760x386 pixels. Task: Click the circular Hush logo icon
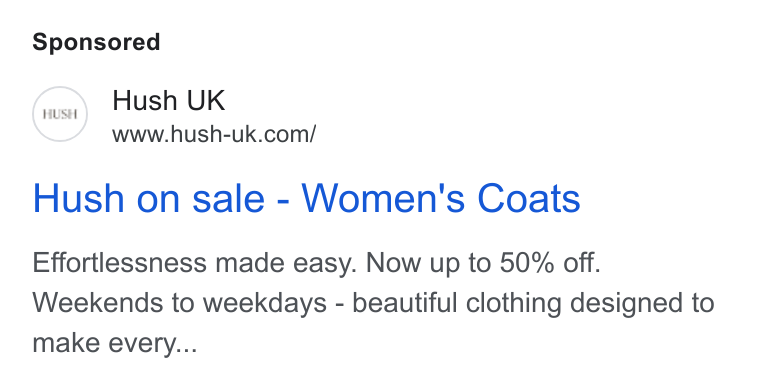pyautogui.click(x=60, y=114)
